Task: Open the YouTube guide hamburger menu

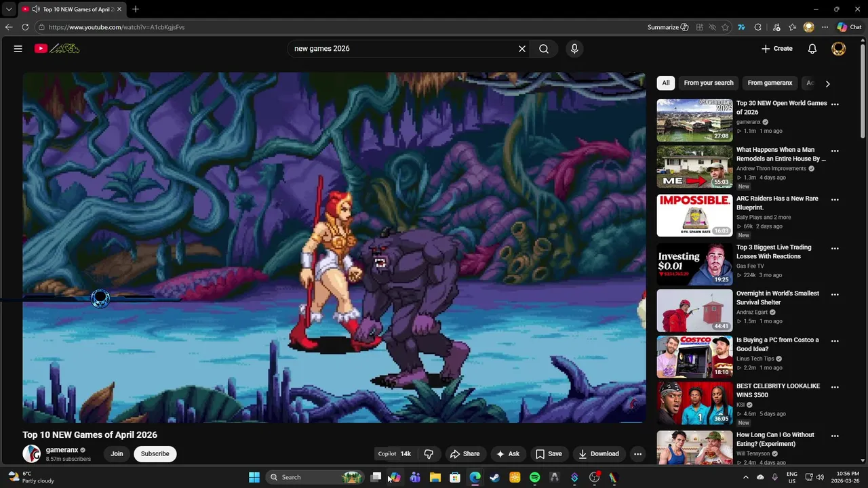Action: point(18,49)
